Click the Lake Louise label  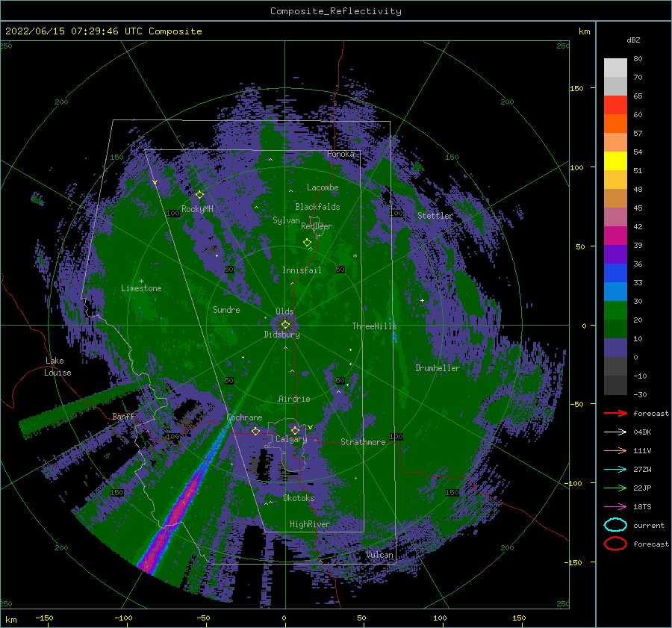point(57,367)
